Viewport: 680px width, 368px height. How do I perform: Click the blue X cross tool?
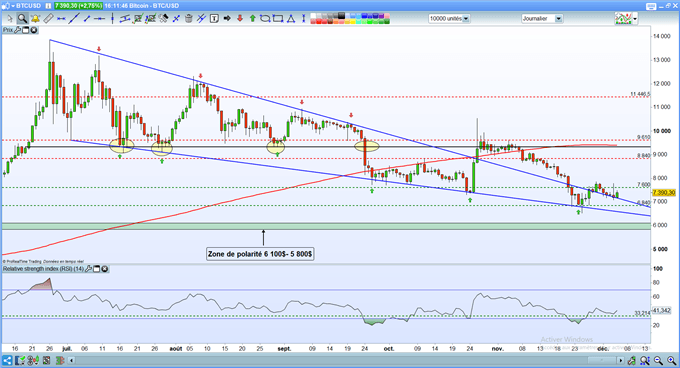(x=176, y=19)
